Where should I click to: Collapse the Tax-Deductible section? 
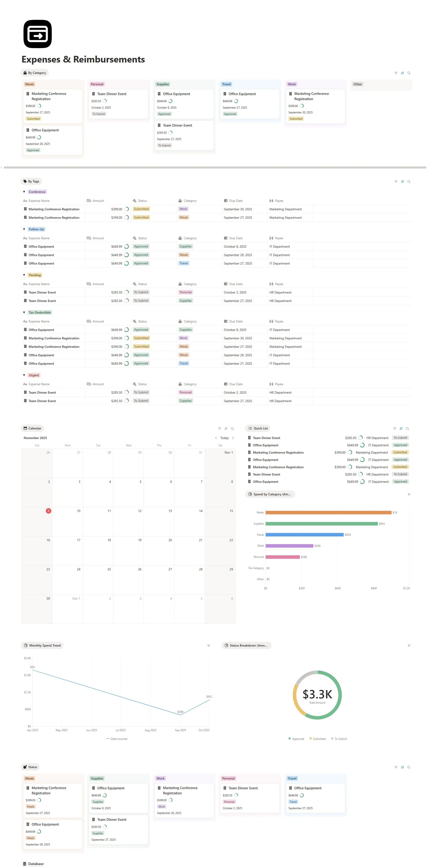pyautogui.click(x=24, y=312)
